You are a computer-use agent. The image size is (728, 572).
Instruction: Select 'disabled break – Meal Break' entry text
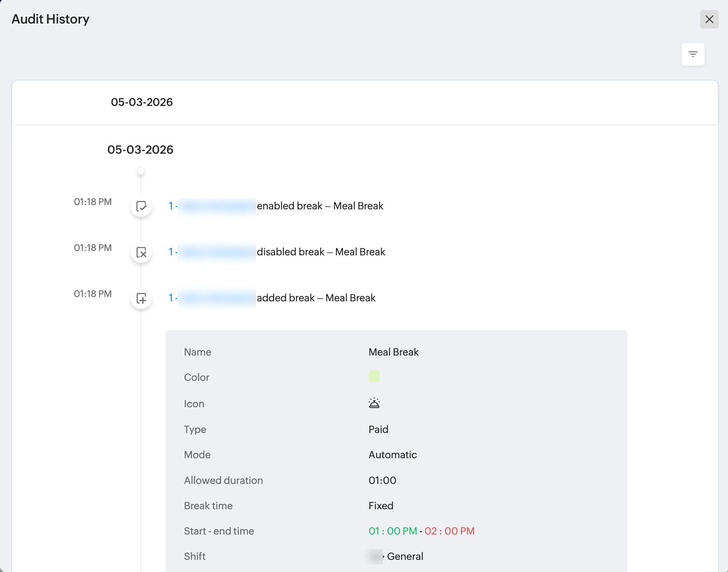coord(321,252)
